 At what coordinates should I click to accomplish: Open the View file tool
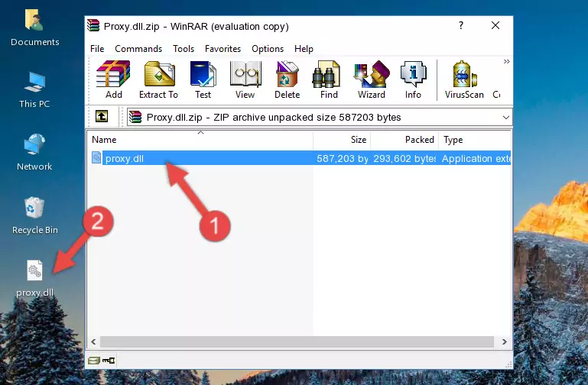tap(245, 79)
